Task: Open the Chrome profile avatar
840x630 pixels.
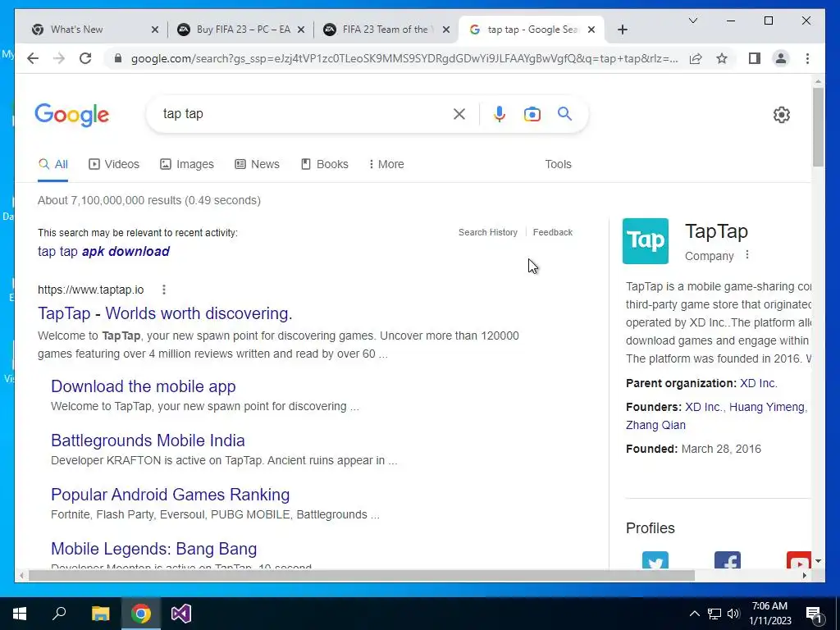Action: (781, 58)
